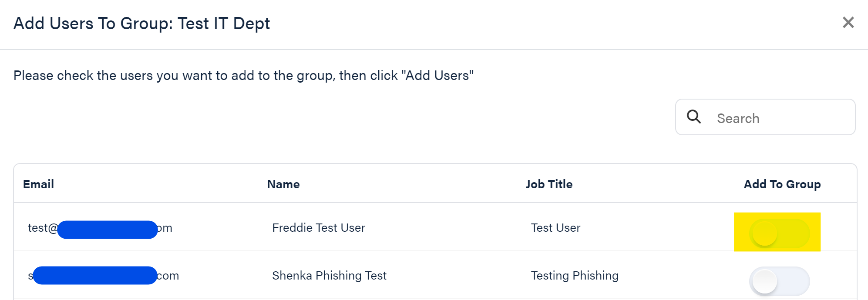This screenshot has width=868, height=300.
Task: Focus the Search users input field
Action: tap(765, 117)
